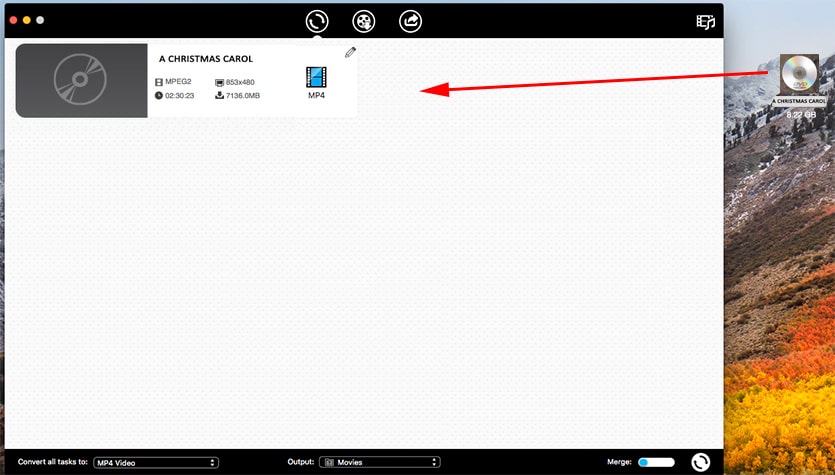This screenshot has height=475, width=835.
Task: Open the Convert tab icon
Action: tap(317, 22)
